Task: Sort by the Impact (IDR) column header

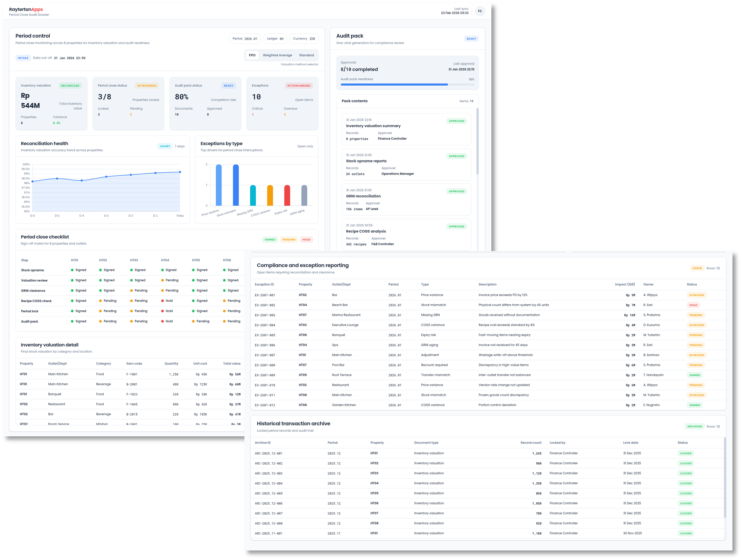Action: [x=625, y=285]
